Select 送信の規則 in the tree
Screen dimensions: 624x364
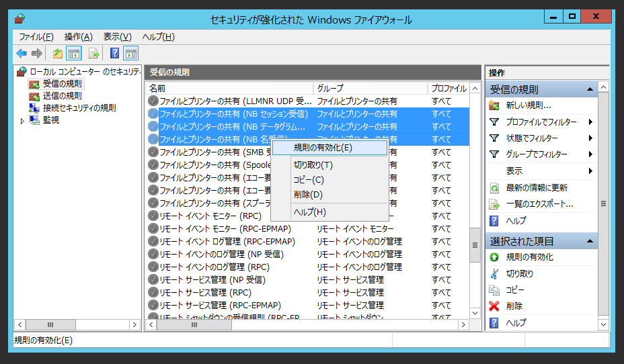pos(62,96)
